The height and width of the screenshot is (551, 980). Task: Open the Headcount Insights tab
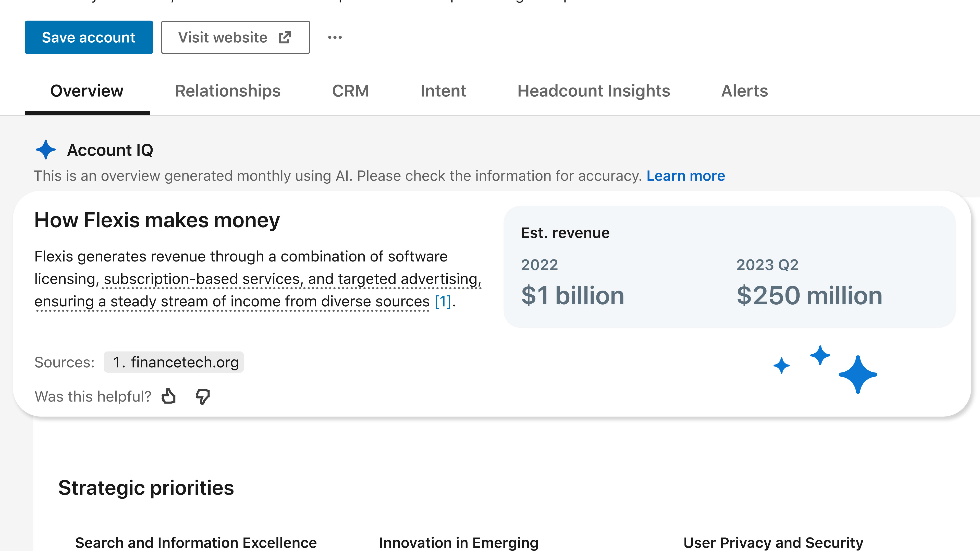coord(593,91)
